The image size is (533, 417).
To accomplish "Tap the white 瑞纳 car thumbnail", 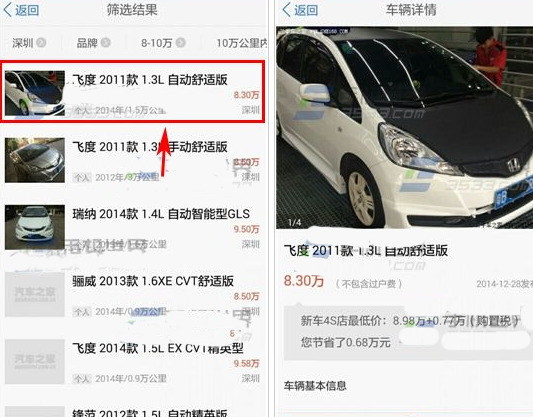I will 35,227.
